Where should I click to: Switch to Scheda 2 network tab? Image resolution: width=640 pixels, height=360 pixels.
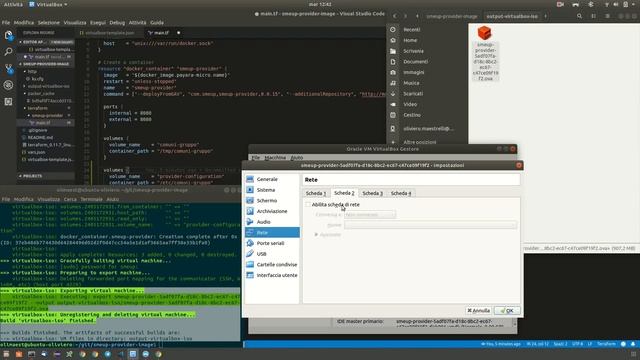point(344,193)
